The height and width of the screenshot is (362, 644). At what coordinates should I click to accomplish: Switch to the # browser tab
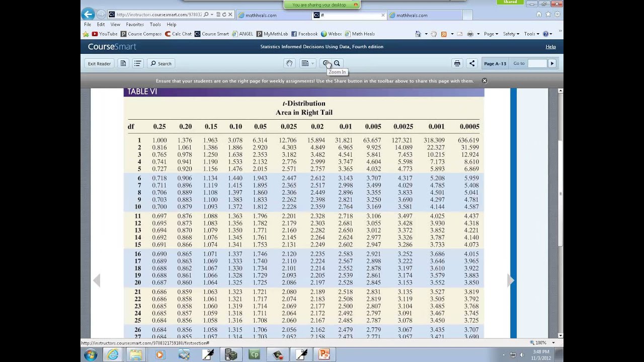[x=350, y=15]
